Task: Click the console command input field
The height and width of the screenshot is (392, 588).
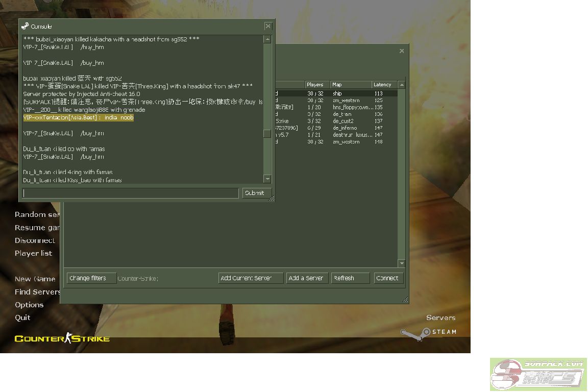Action: pos(131,193)
